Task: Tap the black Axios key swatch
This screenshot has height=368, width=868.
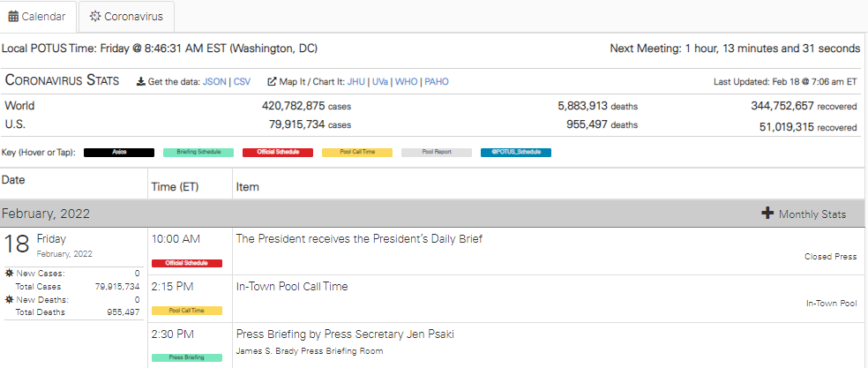Action: pos(119,152)
